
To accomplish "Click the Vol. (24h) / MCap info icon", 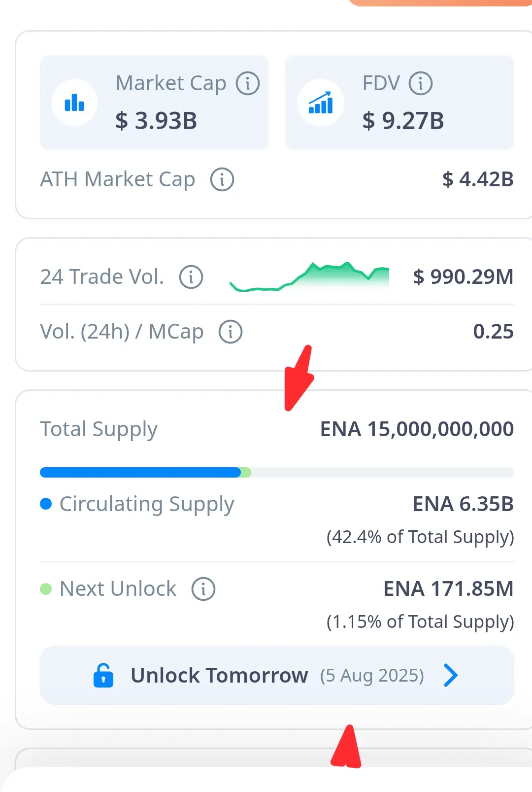I will [230, 332].
